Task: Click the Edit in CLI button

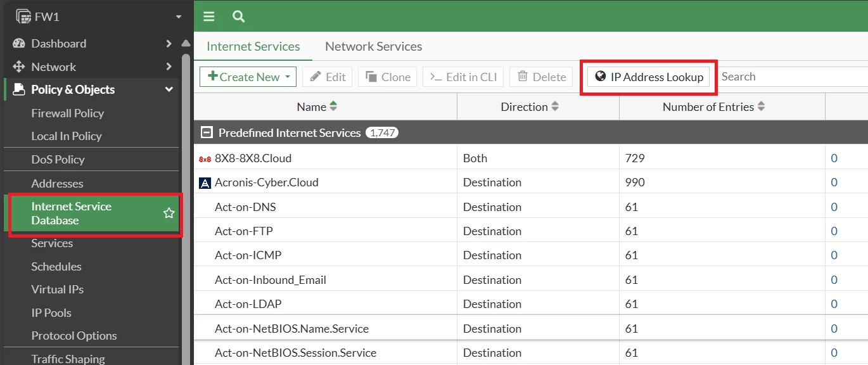Action: pos(463,77)
